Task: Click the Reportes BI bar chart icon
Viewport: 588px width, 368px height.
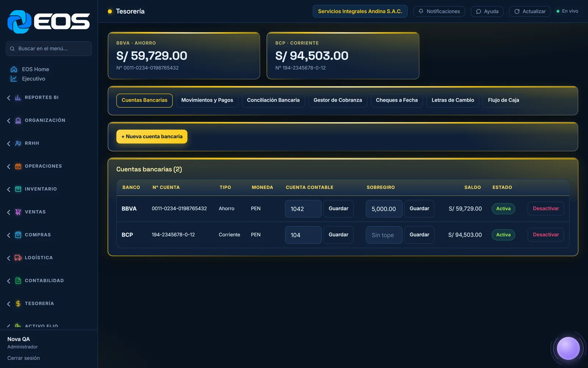Action: pos(18,98)
